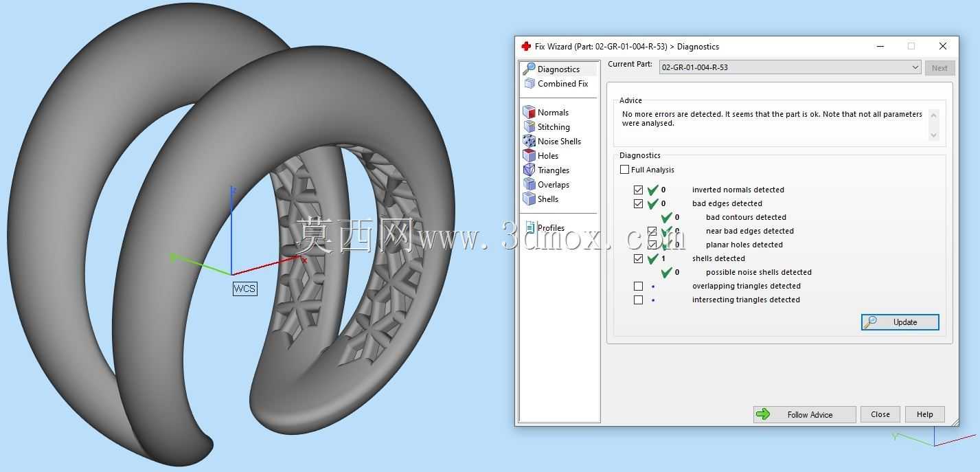The height and width of the screenshot is (472, 980).
Task: Select the Holes menu label
Action: pos(548,156)
